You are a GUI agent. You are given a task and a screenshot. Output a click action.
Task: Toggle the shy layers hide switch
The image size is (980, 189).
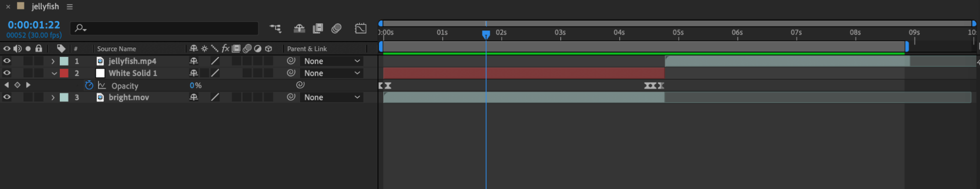[x=299, y=28]
